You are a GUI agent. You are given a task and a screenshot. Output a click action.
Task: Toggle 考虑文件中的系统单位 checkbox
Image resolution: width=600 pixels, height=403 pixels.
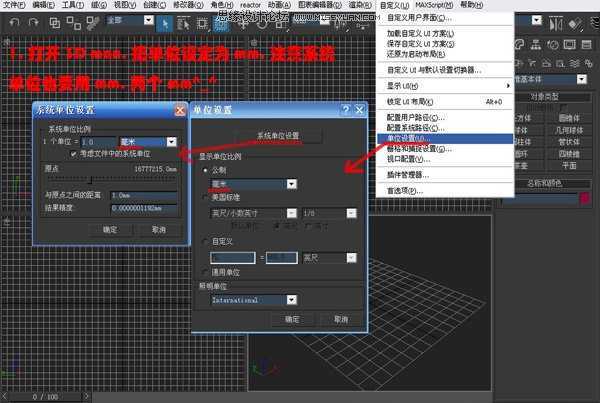click(73, 153)
